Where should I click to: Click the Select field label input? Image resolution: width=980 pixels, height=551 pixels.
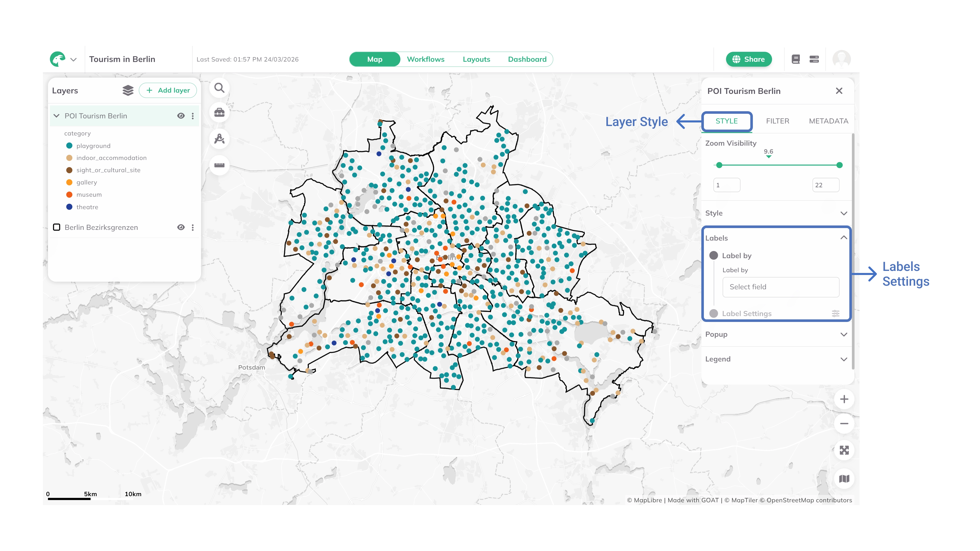point(781,287)
